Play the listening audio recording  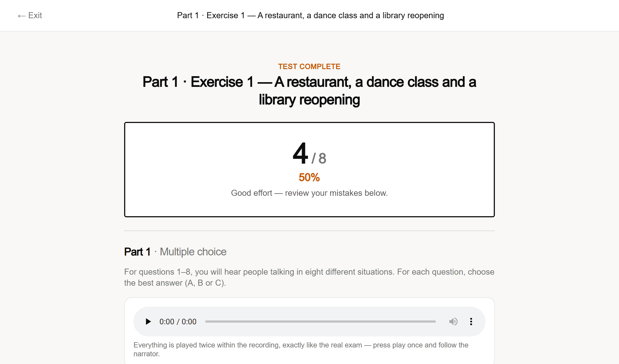point(148,322)
